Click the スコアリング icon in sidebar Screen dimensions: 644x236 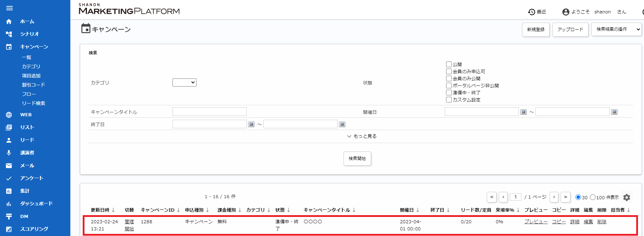coord(9,229)
